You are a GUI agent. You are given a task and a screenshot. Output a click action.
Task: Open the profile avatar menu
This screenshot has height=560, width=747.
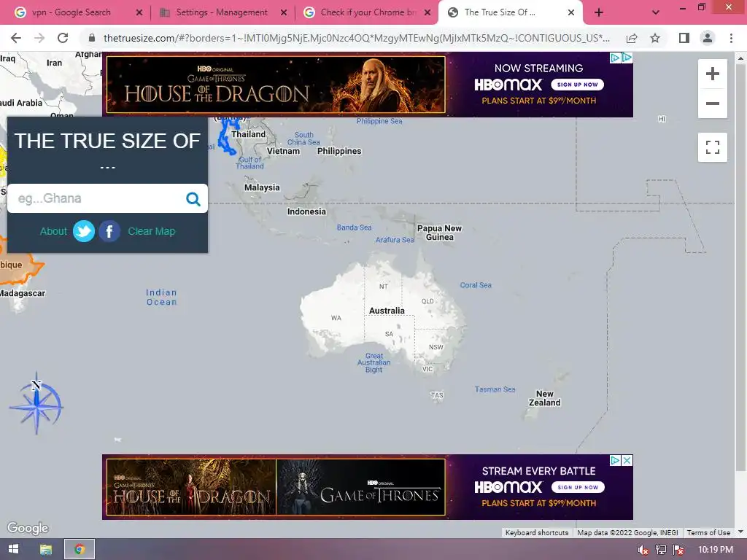coord(708,38)
